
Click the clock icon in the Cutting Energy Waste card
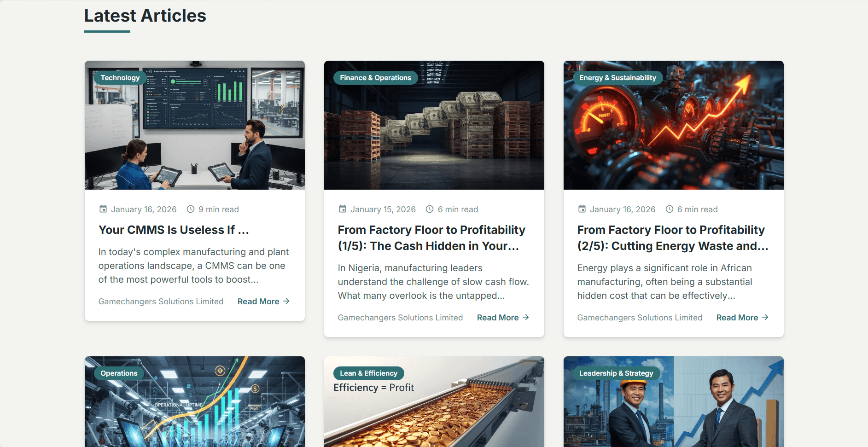click(670, 209)
